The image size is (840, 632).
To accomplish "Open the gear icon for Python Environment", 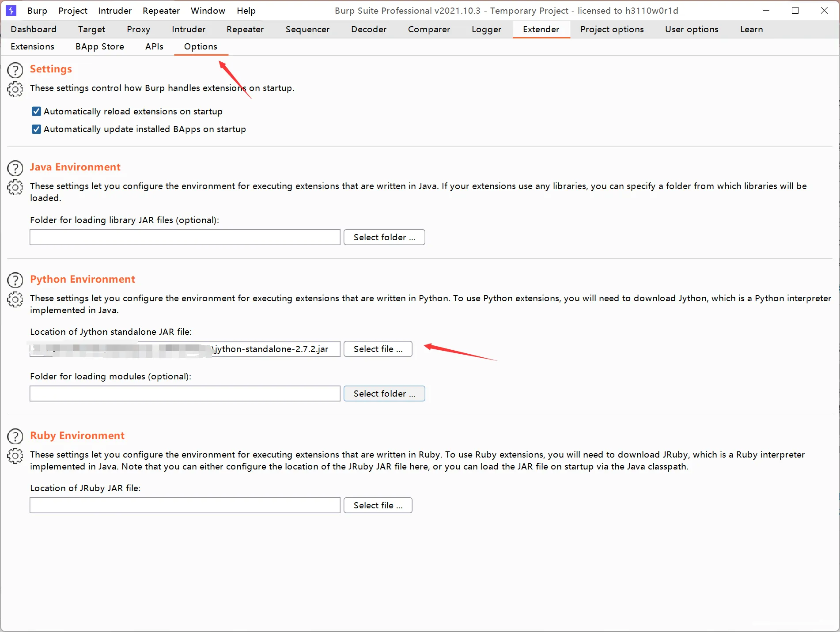I will point(15,299).
